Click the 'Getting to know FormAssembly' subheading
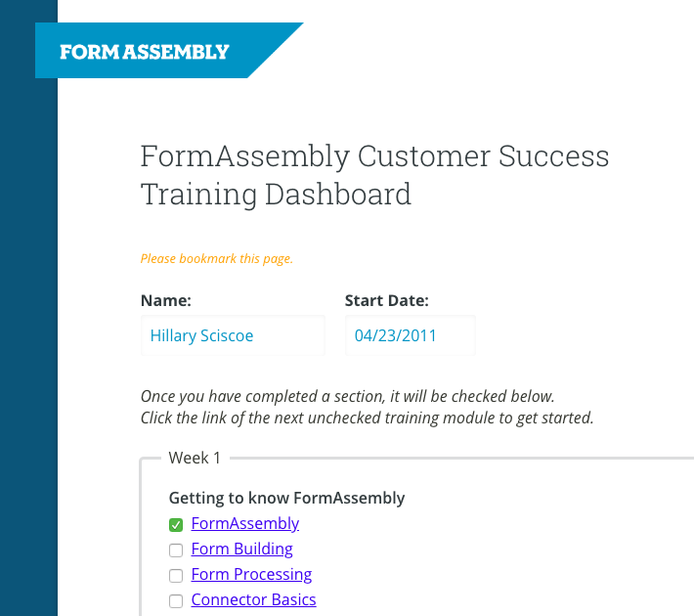This screenshot has height=616, width=694. (286, 499)
